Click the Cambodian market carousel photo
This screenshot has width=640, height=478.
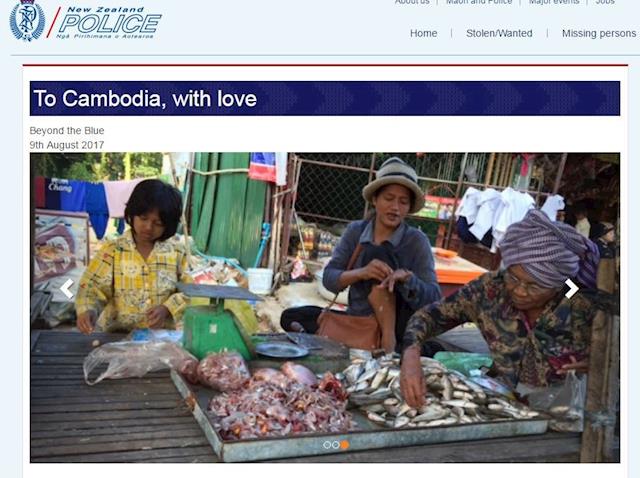[x=325, y=307]
